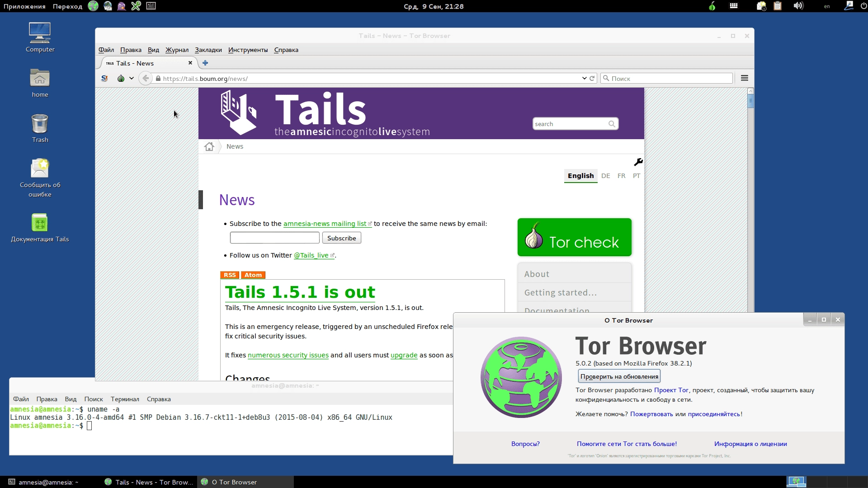Click the browser 'Поиск' search field

(x=667, y=79)
